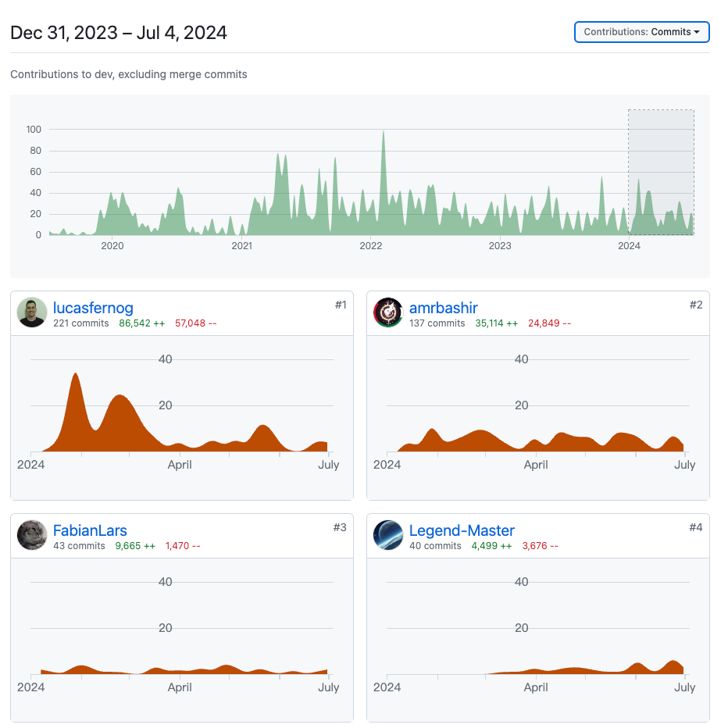This screenshot has height=728, width=728.
Task: Visit the Legend-Master profile link
Action: pos(462,531)
